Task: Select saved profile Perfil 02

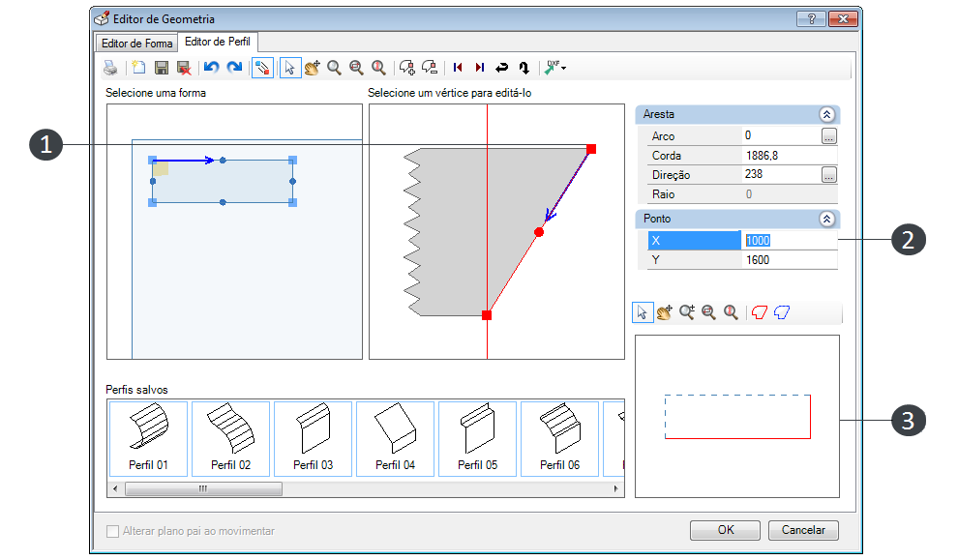Action: [230, 438]
